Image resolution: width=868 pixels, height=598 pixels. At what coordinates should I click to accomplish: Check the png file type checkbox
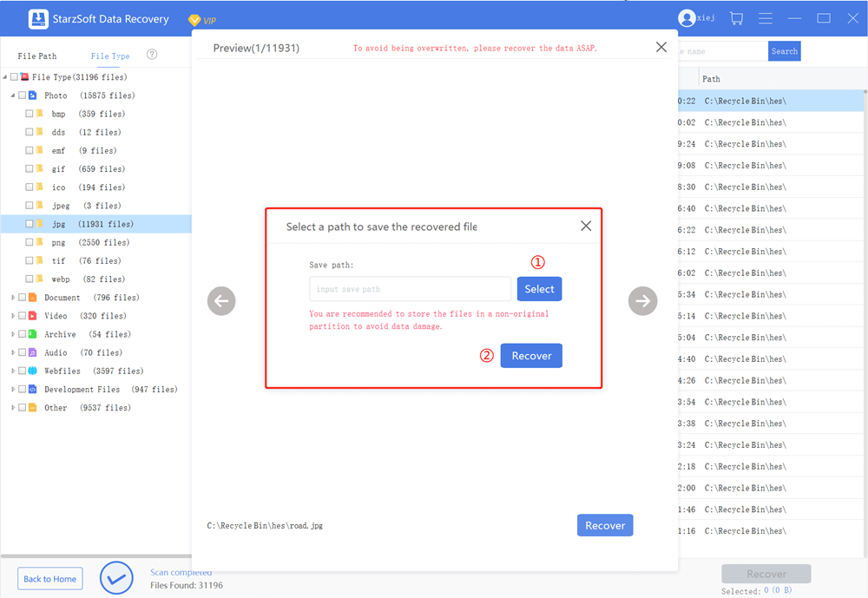(x=30, y=242)
